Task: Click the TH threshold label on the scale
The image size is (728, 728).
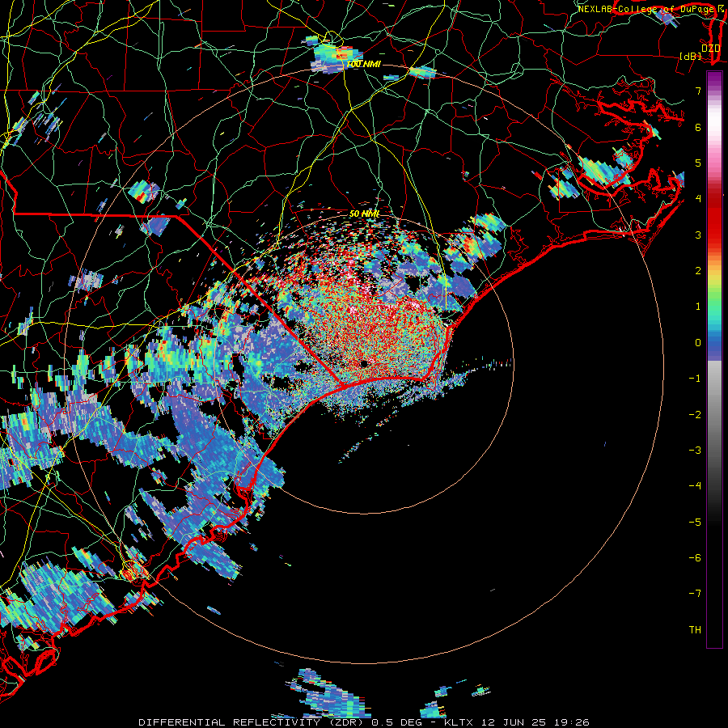Action: [x=695, y=630]
